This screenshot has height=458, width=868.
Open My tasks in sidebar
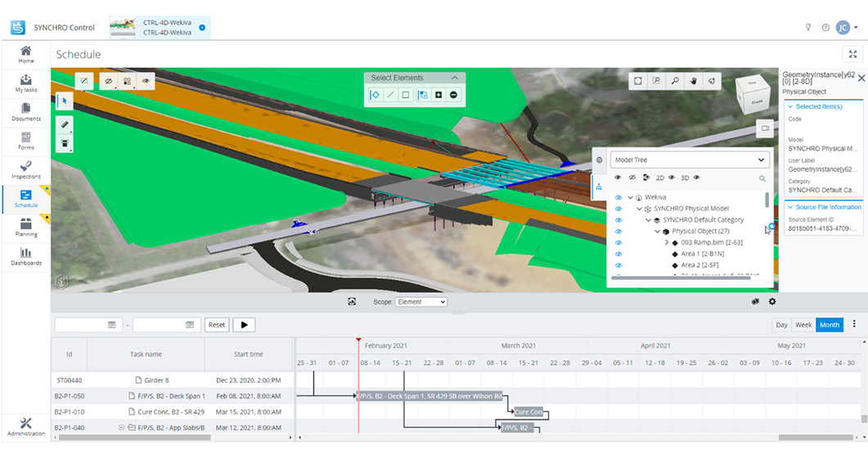pos(26,83)
